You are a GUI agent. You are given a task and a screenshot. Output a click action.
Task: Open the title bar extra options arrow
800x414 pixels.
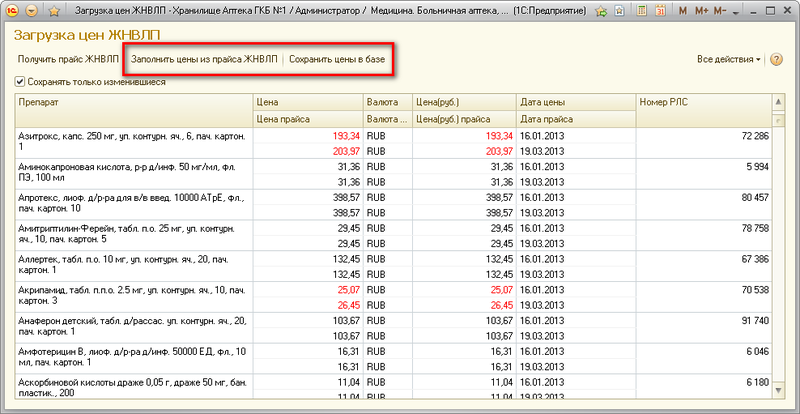pyautogui.click(x=735, y=13)
